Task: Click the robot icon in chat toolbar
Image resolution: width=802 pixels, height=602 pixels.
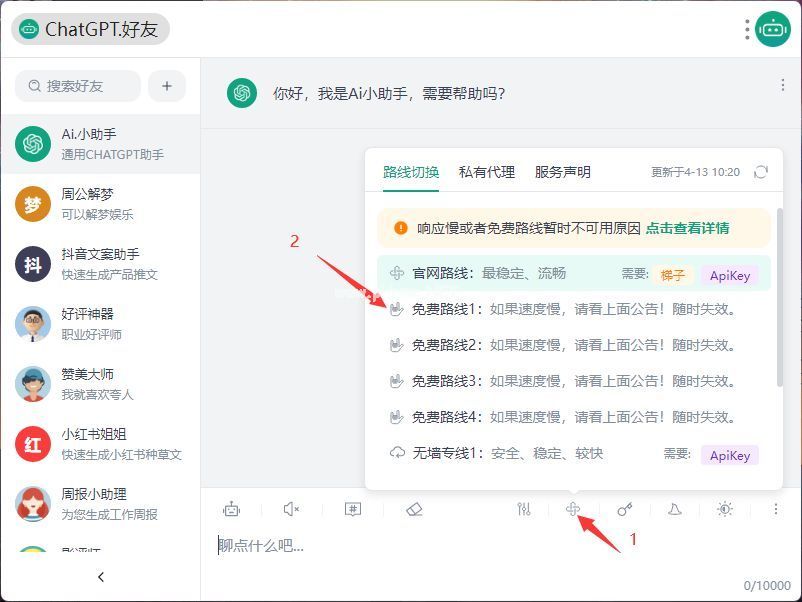Action: (232, 509)
